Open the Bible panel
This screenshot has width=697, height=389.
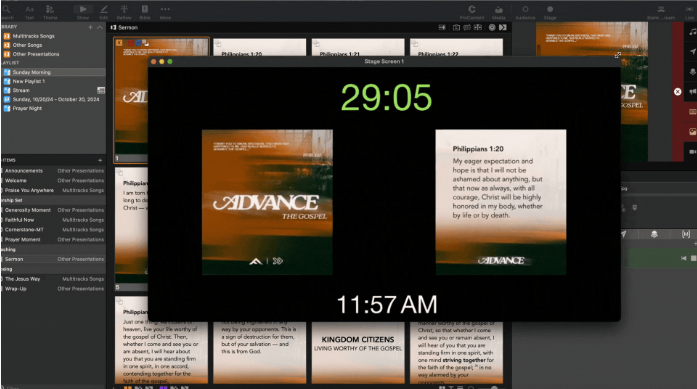145,12
